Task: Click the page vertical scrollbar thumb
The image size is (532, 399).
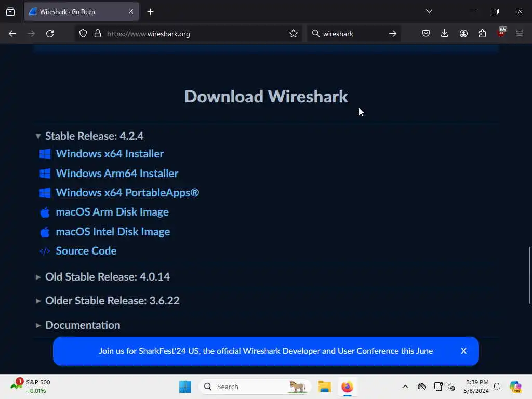Action: tap(529, 275)
